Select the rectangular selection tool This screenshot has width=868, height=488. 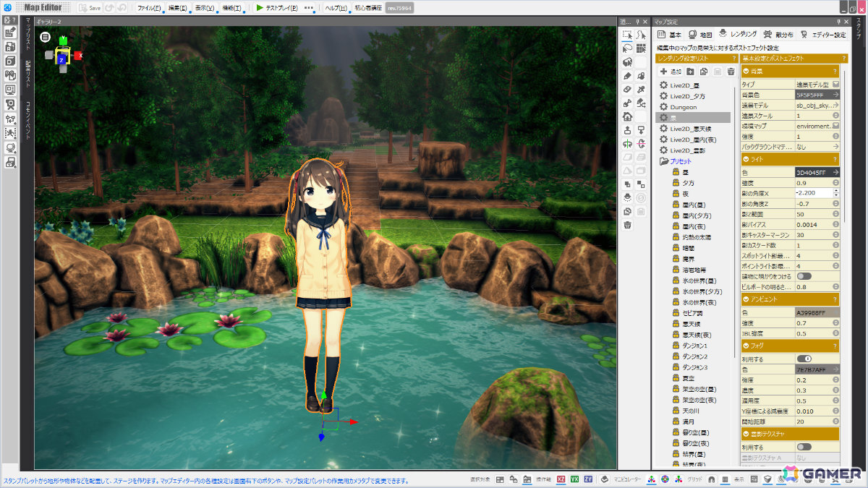(x=627, y=35)
